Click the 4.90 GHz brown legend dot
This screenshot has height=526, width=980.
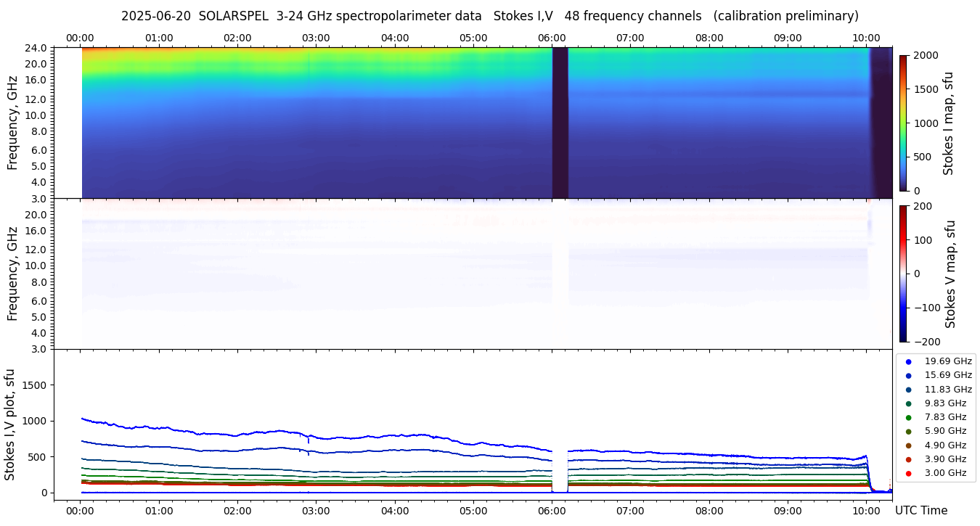(x=908, y=445)
